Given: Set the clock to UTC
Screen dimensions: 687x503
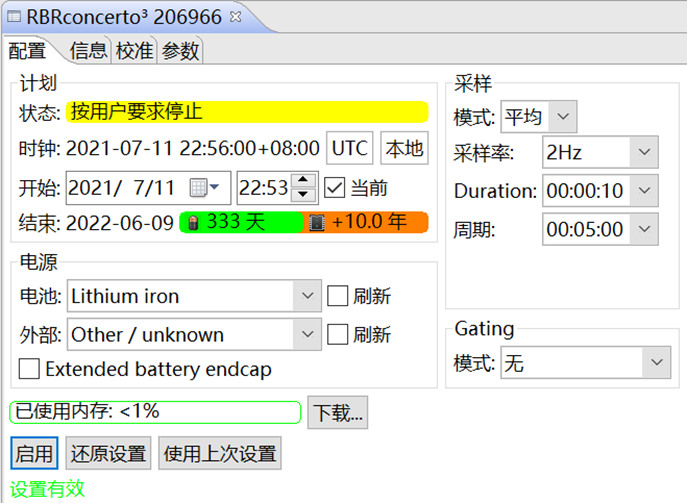Looking at the screenshot, I should (350, 148).
